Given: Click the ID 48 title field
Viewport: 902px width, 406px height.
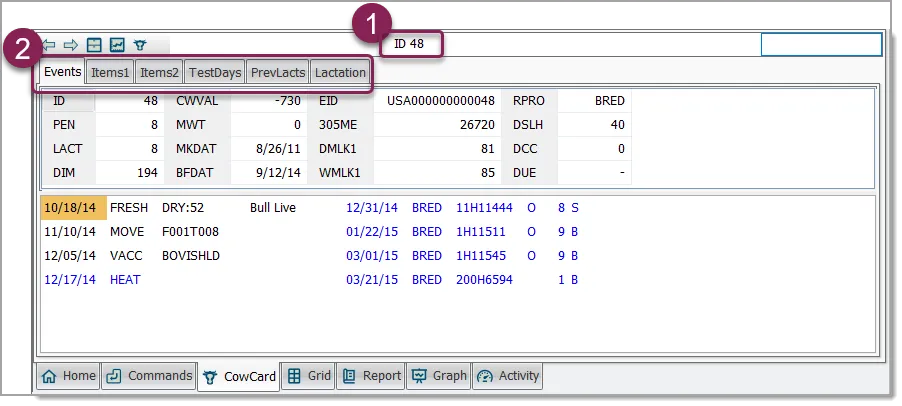Looking at the screenshot, I should point(409,44).
